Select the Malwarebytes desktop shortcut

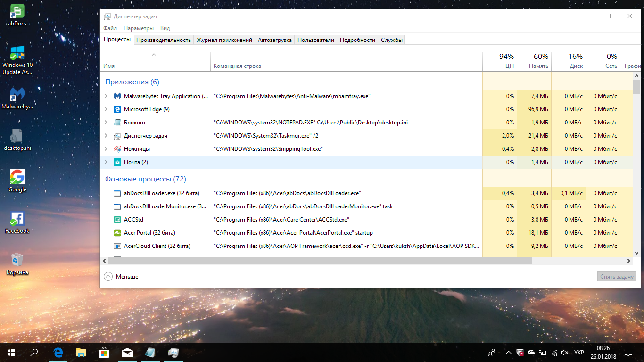tap(17, 98)
